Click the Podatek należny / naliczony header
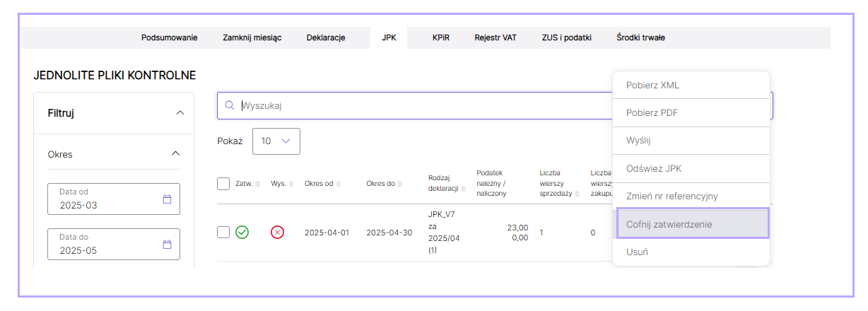 pos(492,184)
